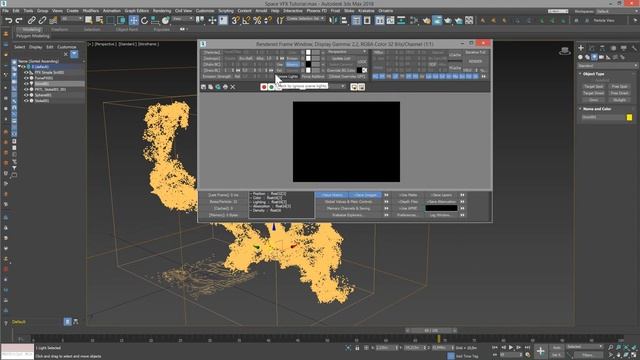Viewport: 640px width, 360px height.
Task: Open Log Window button in render window
Action: click(x=441, y=215)
